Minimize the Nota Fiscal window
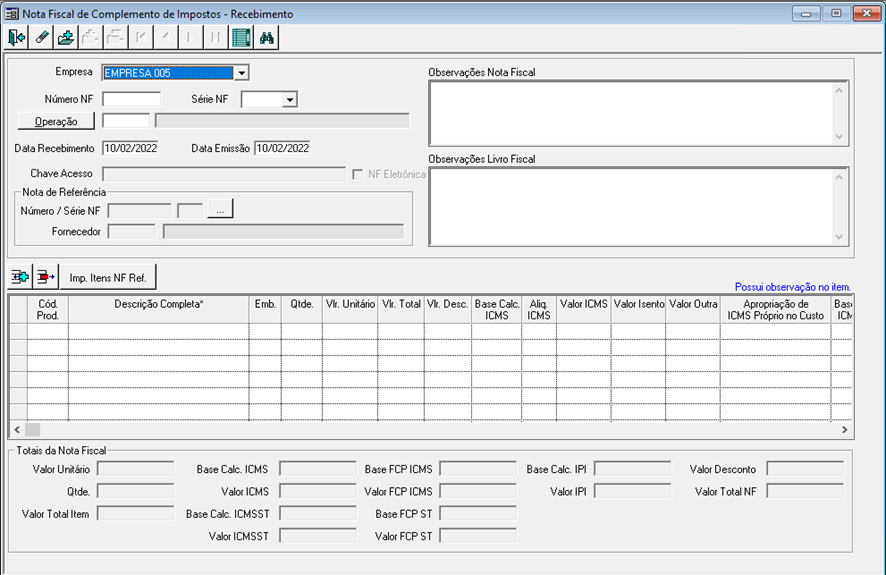Screen dimensions: 886x575 pos(806,14)
